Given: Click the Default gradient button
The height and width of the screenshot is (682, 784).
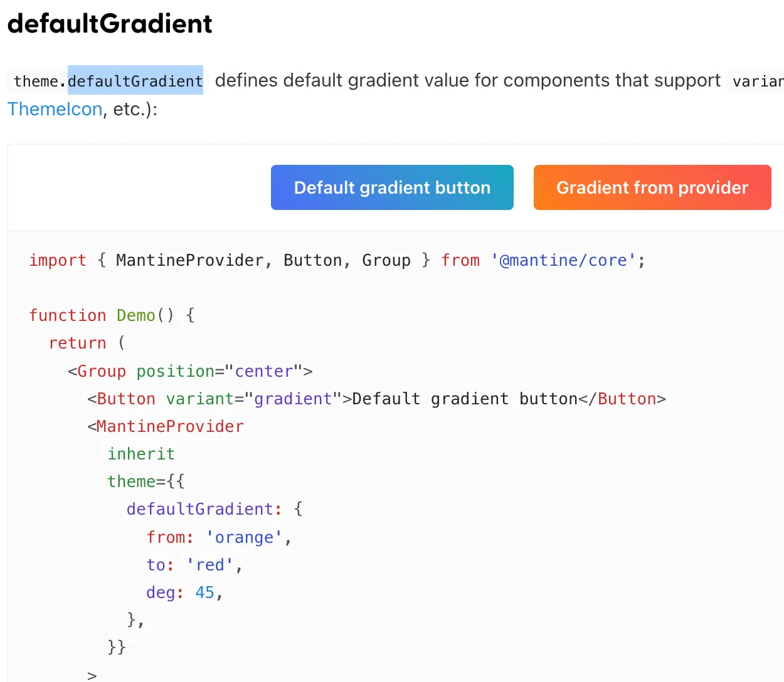Looking at the screenshot, I should pos(392,187).
